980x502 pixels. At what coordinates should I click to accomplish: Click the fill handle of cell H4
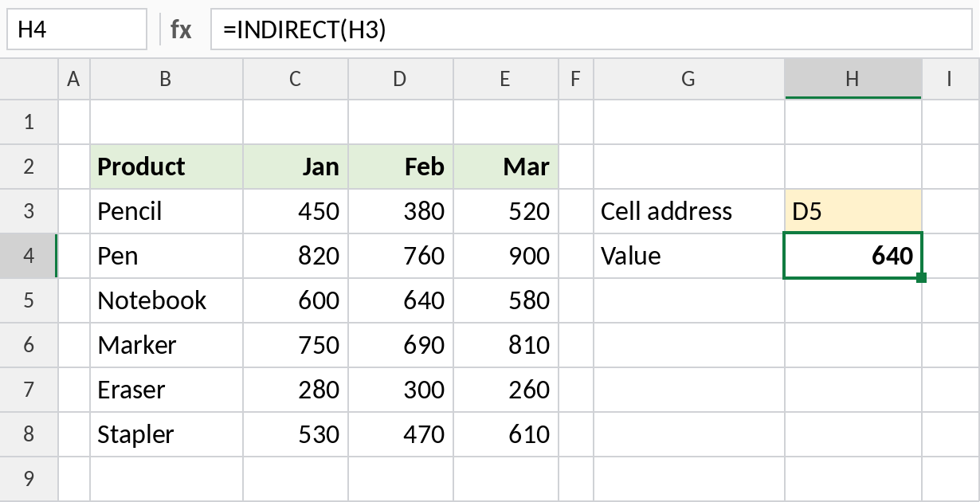point(922,277)
